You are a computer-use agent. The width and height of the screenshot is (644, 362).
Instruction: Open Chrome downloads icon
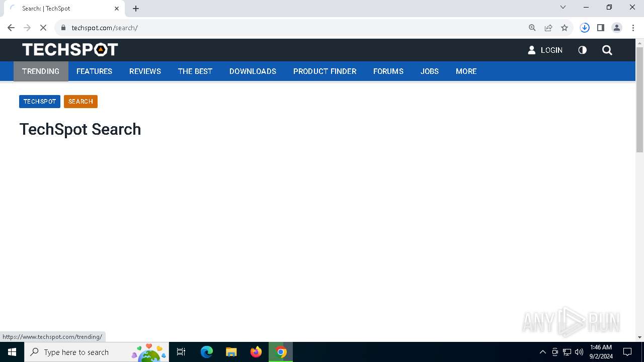(585, 28)
